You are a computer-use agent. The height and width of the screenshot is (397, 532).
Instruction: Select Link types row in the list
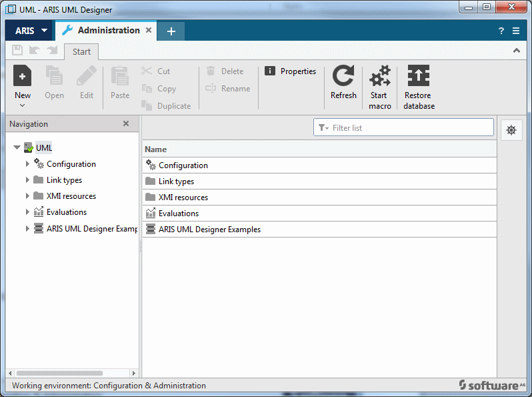pos(319,181)
